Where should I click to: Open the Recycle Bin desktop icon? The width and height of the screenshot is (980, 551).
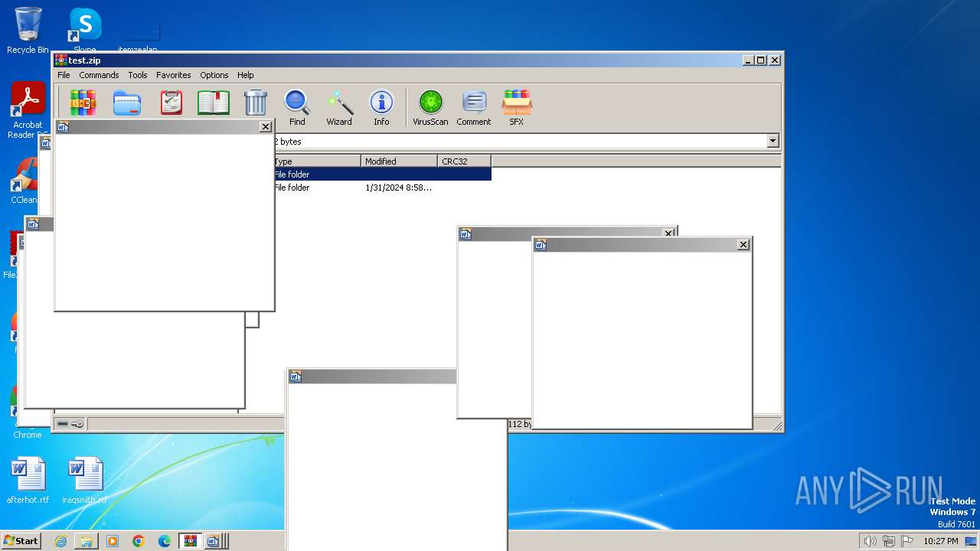pos(28,31)
